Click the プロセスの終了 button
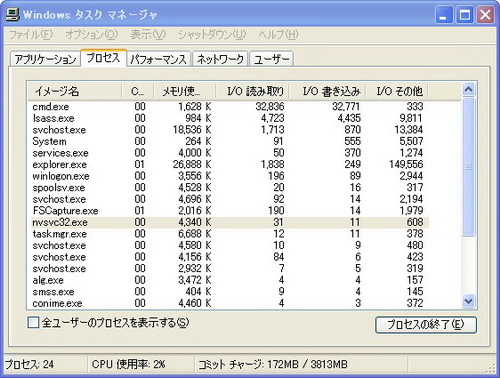 tap(426, 324)
